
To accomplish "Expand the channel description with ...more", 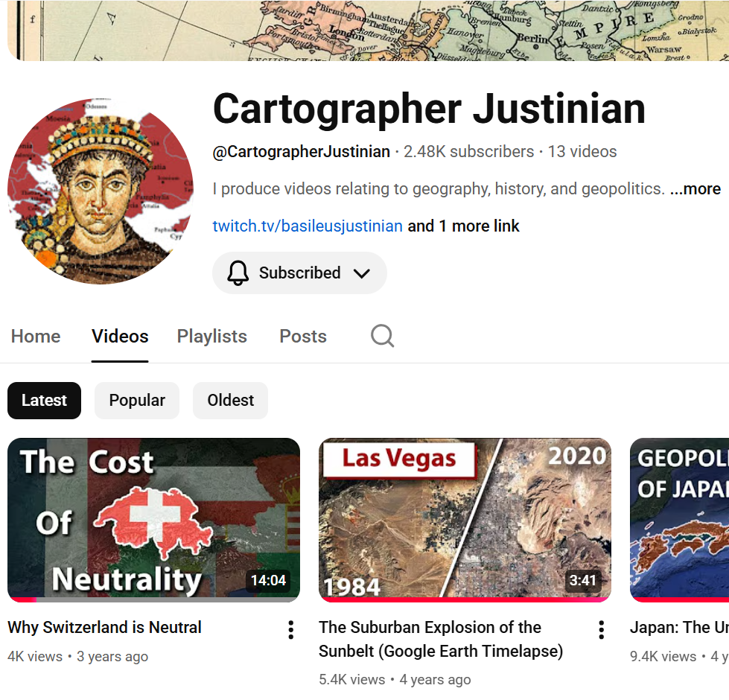I will [x=695, y=188].
